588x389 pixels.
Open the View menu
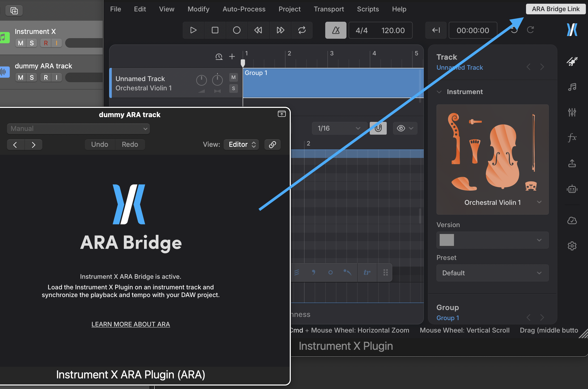tap(167, 9)
